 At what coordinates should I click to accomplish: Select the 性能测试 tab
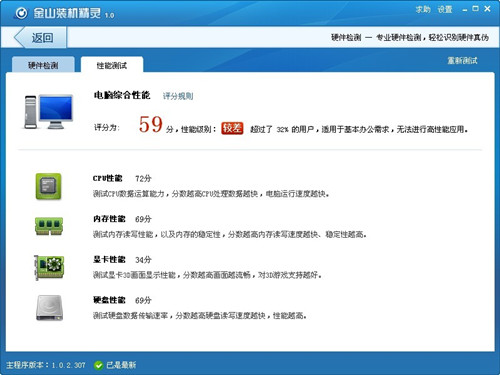(x=112, y=65)
